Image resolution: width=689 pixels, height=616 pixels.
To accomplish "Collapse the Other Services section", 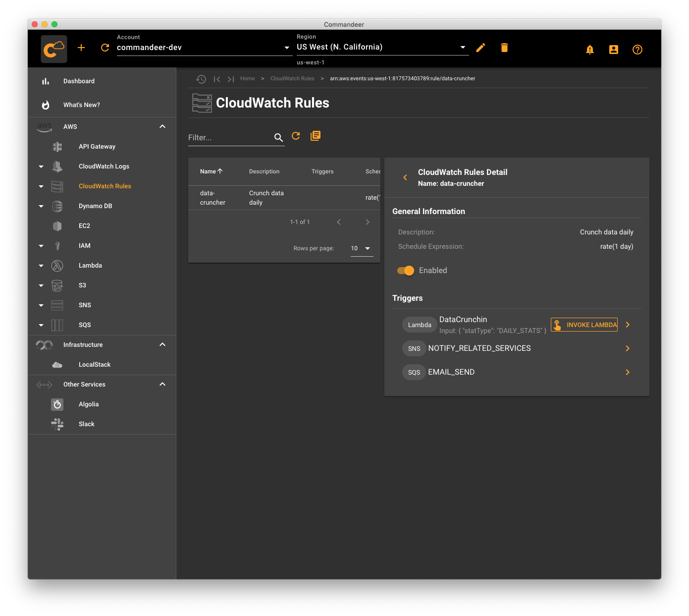I will (162, 385).
